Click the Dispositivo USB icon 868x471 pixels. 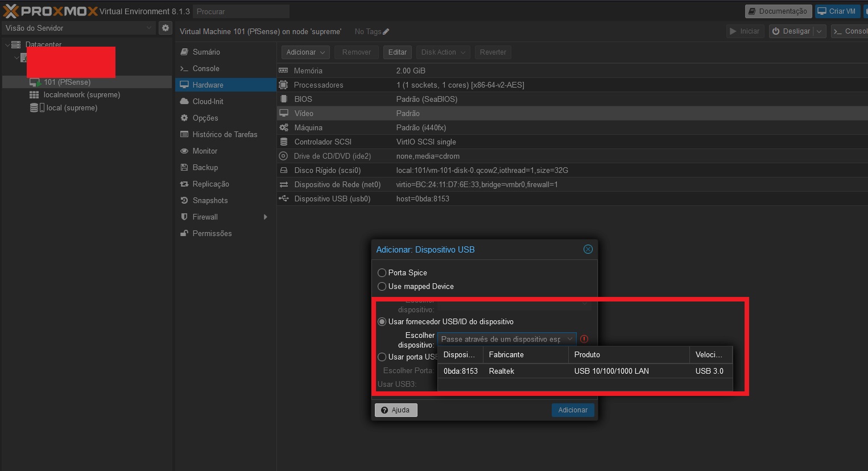283,199
